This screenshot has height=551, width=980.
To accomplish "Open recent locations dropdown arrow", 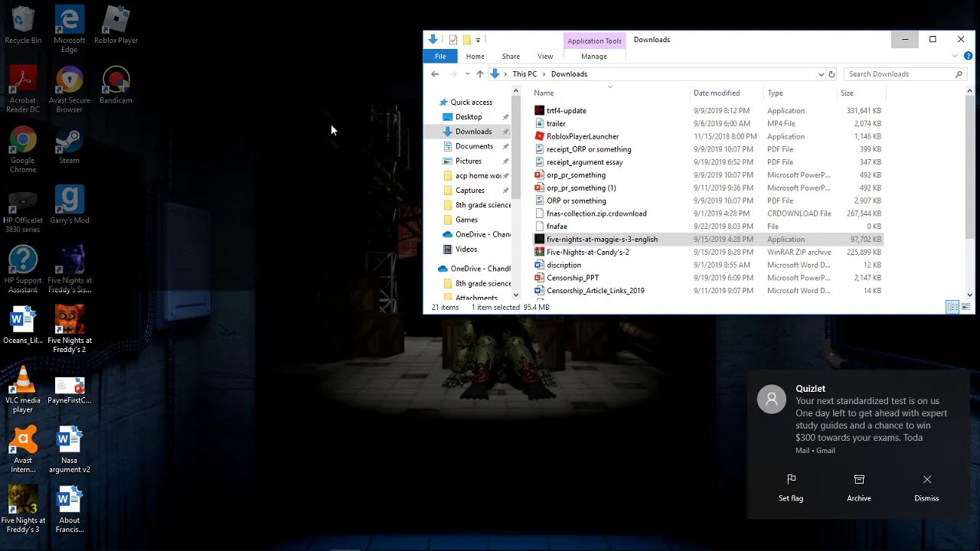I will (x=467, y=74).
